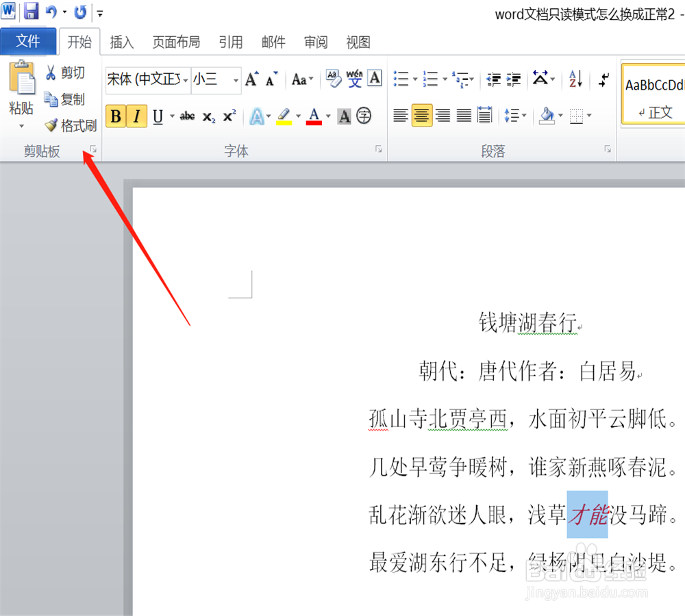Select the Cut (剪切) icon

[x=51, y=73]
